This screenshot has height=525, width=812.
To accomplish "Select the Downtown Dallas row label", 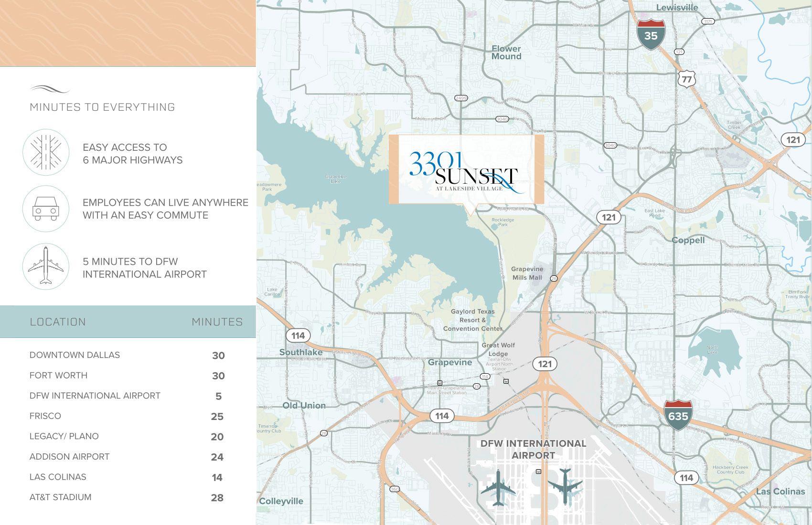I will tap(75, 355).
